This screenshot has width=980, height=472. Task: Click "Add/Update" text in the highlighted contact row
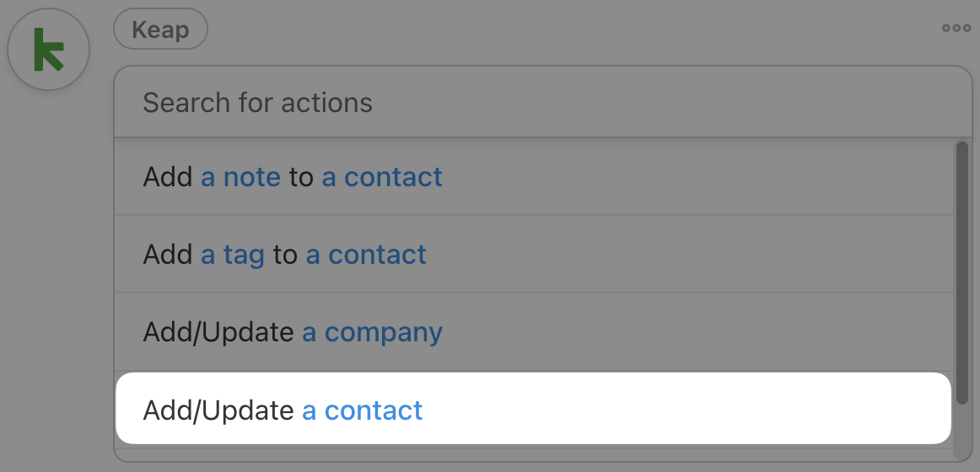pos(218,410)
